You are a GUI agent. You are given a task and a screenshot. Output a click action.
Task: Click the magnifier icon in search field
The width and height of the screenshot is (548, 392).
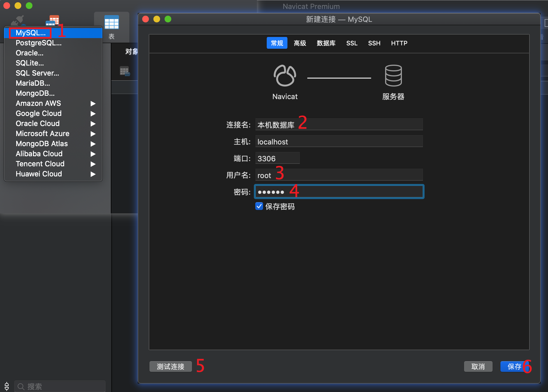pos(21,387)
